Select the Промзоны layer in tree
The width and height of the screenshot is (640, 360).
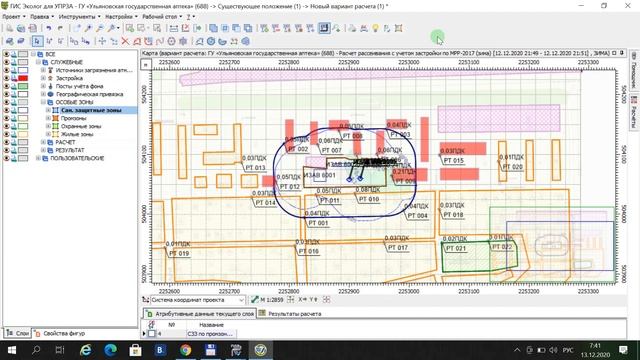[x=73, y=118]
